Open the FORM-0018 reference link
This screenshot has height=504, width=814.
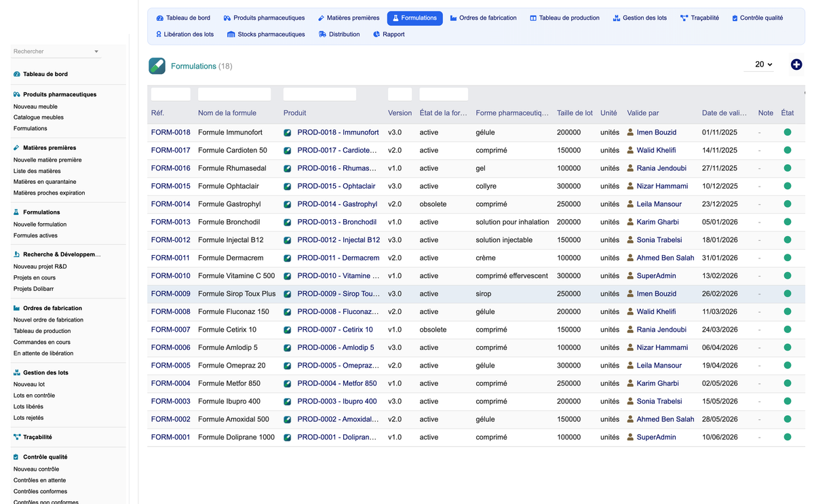[170, 132]
